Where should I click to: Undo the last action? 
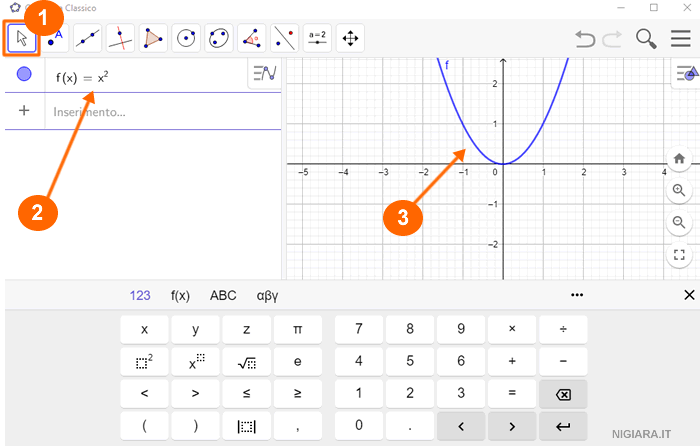585,39
